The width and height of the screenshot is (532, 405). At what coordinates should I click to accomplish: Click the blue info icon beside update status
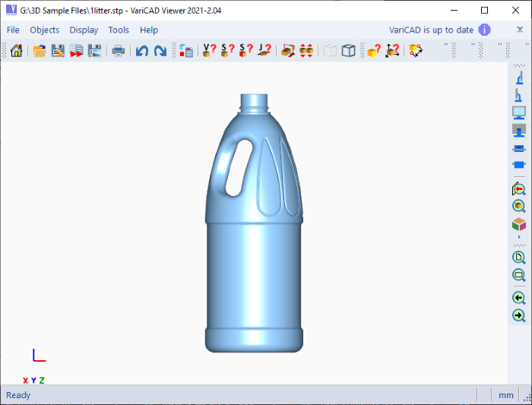[x=484, y=30]
